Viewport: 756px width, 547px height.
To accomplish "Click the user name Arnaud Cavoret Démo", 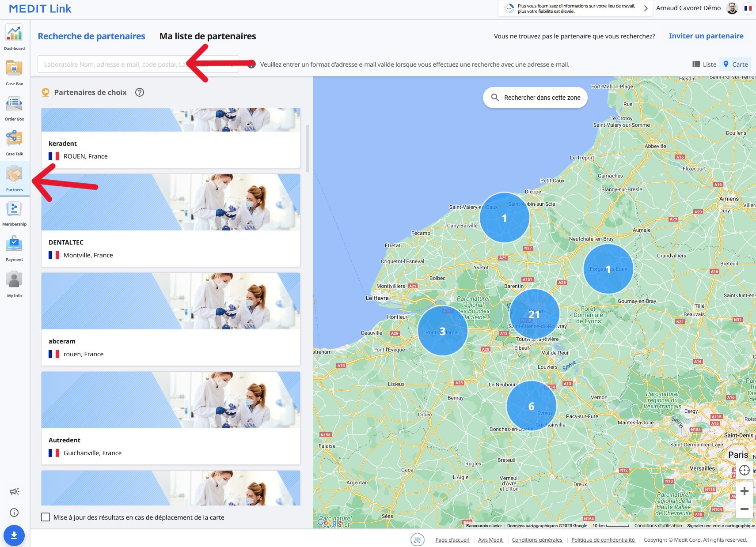I will [688, 8].
